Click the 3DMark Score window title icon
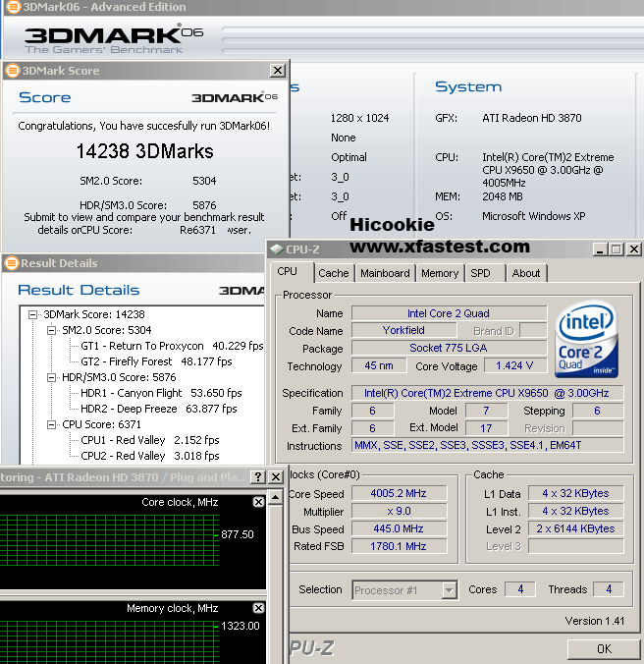The width and height of the screenshot is (644, 664). [x=11, y=71]
